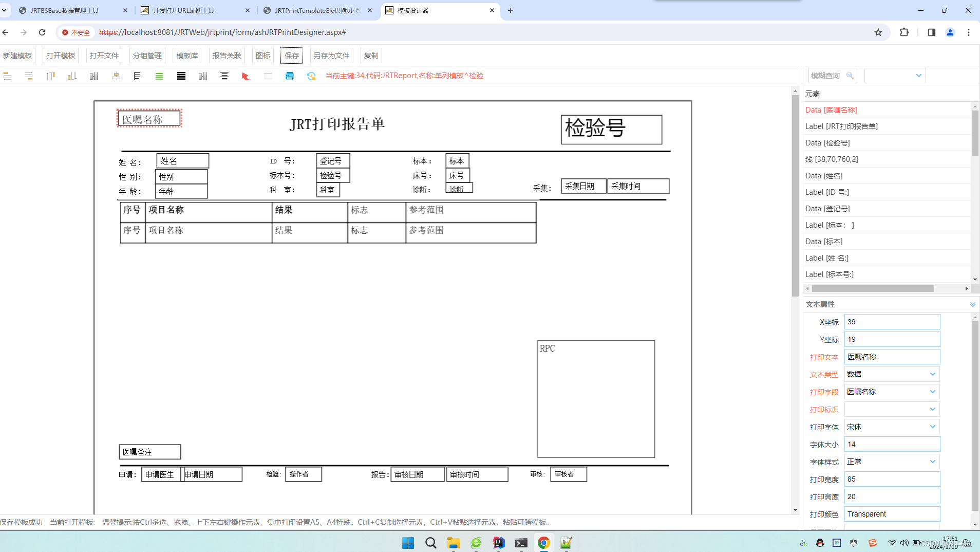The image size is (980, 552).
Task: Open Windows Start menu
Action: click(x=408, y=543)
